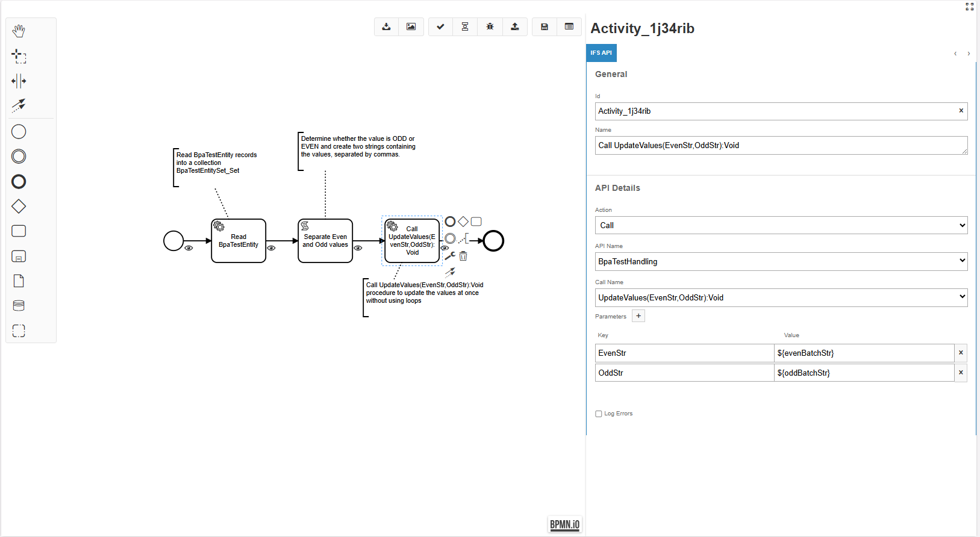Image resolution: width=980 pixels, height=537 pixels.
Task: Create a data object reference
Action: (19, 281)
